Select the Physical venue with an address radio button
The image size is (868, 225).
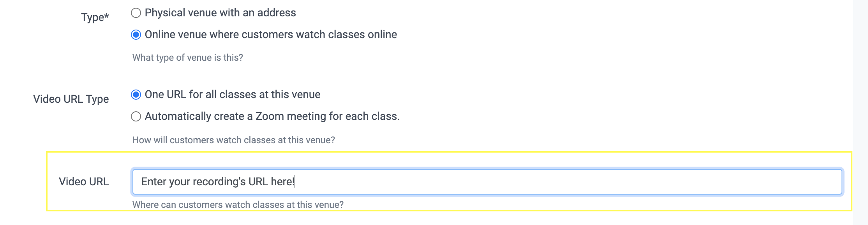(136, 13)
